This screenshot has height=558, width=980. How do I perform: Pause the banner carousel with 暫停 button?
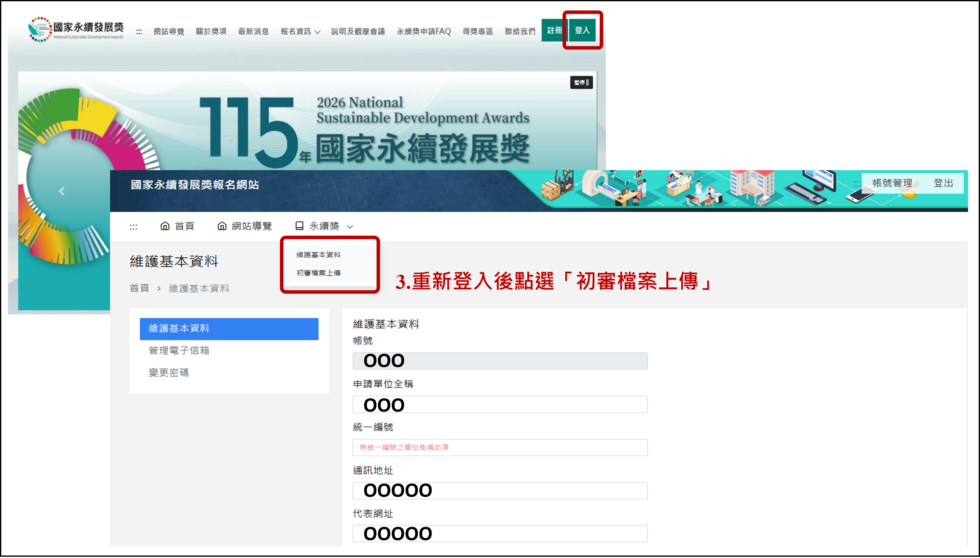click(x=582, y=82)
